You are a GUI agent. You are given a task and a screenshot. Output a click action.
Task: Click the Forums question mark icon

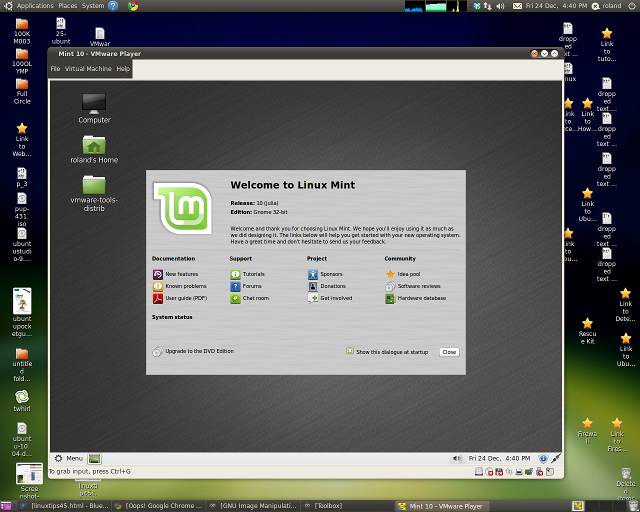point(236,286)
